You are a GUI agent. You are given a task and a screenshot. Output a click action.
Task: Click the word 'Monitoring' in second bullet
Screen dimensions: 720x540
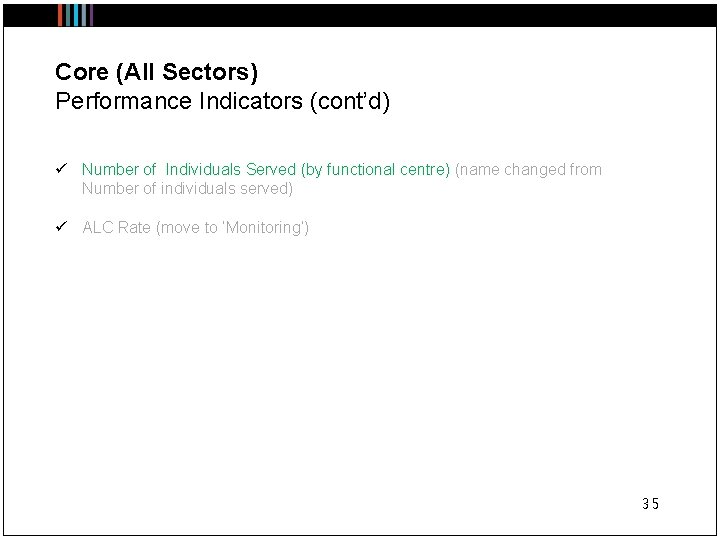click(x=265, y=227)
